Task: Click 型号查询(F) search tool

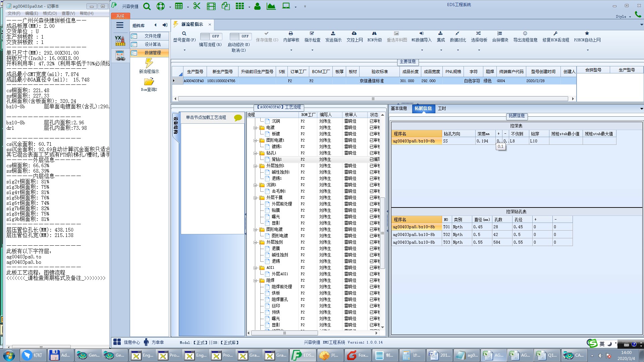Action: pyautogui.click(x=184, y=37)
